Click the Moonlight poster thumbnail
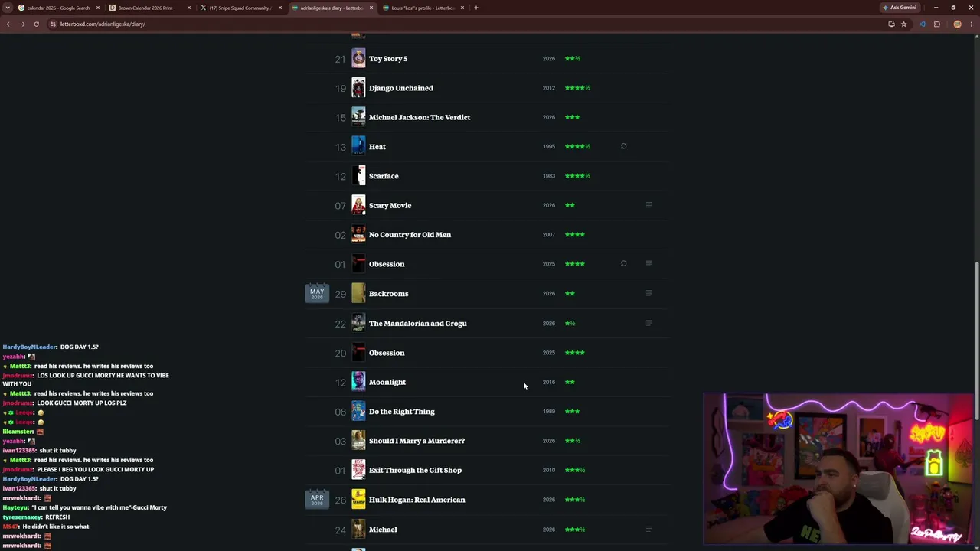This screenshot has width=980, height=551. click(x=358, y=382)
